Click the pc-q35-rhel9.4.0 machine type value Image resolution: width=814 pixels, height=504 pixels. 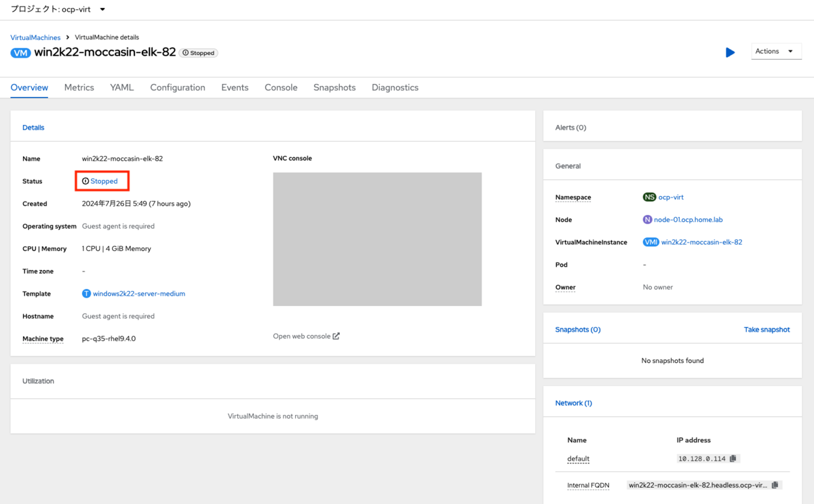pyautogui.click(x=109, y=338)
